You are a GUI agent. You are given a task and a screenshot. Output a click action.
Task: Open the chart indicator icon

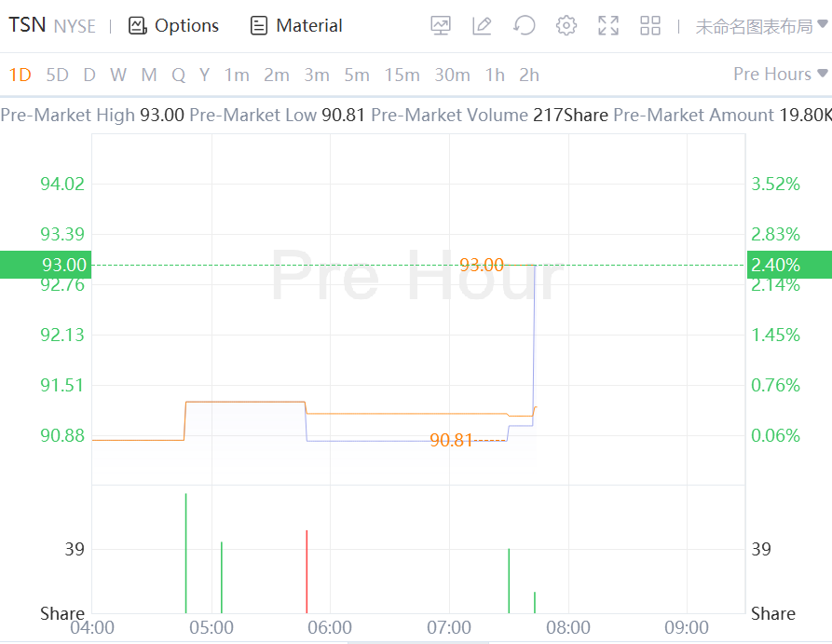441,26
